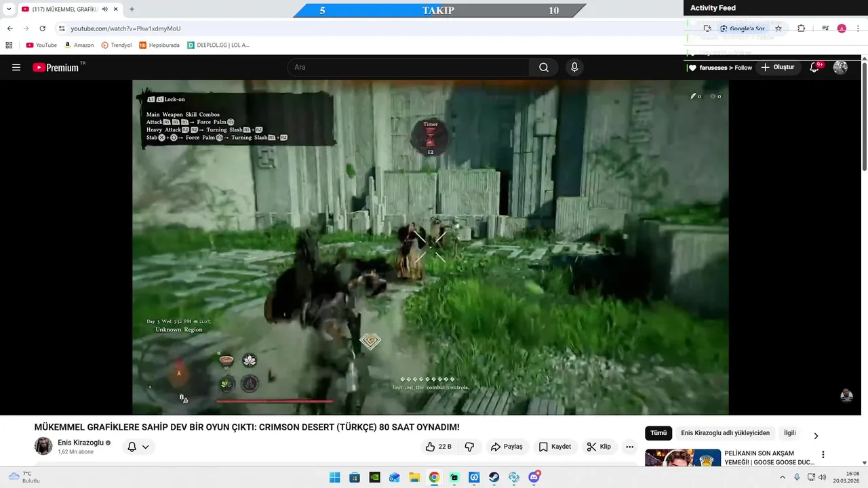Open Windows Start menu
The height and width of the screenshot is (488, 868).
(x=334, y=477)
